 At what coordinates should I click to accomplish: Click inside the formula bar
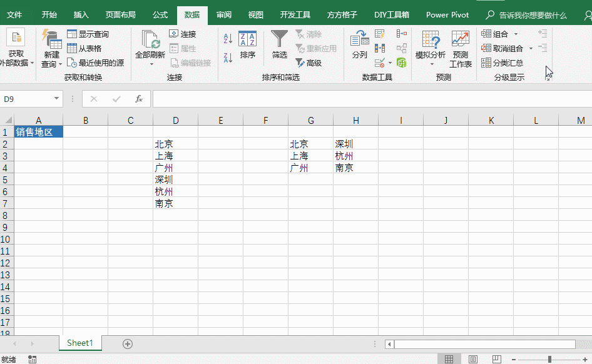click(x=372, y=99)
